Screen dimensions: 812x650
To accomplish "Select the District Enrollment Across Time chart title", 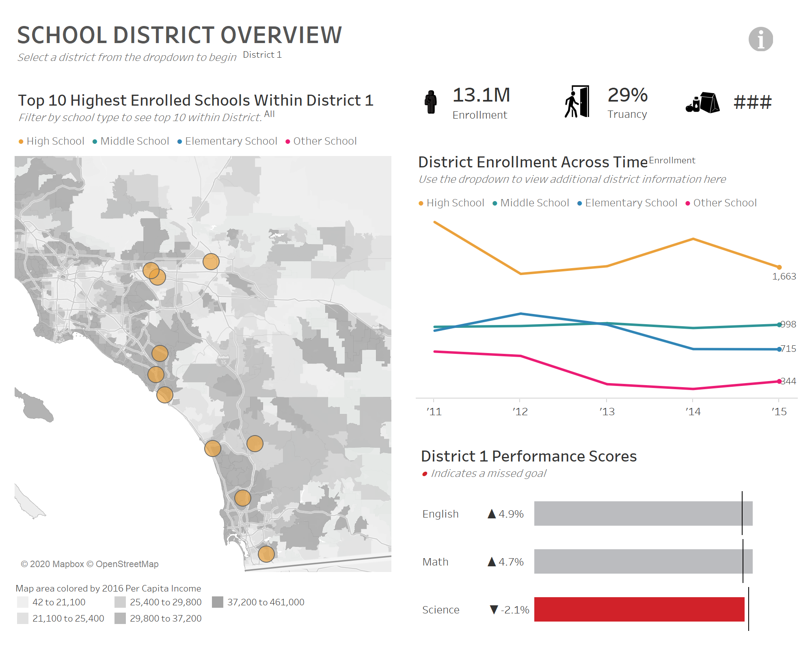I will pyautogui.click(x=532, y=162).
